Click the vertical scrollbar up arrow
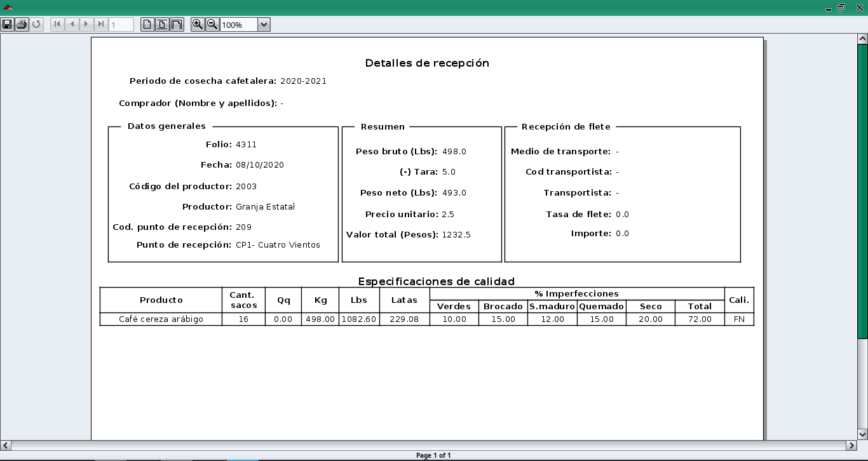This screenshot has height=461, width=868. (862, 39)
